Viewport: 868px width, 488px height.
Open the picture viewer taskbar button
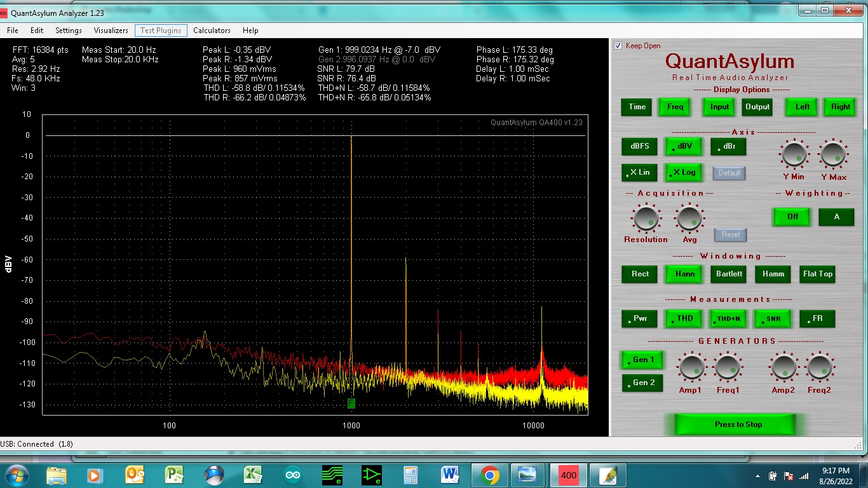pos(527,475)
